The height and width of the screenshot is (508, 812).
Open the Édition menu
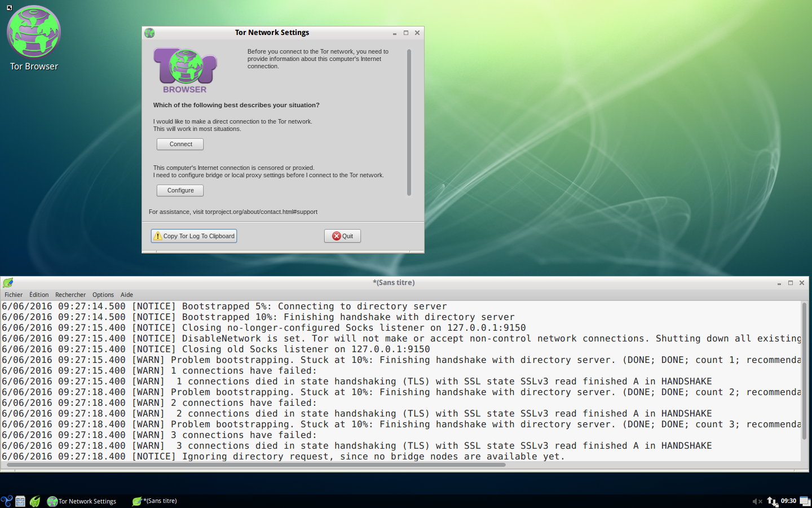pyautogui.click(x=39, y=295)
